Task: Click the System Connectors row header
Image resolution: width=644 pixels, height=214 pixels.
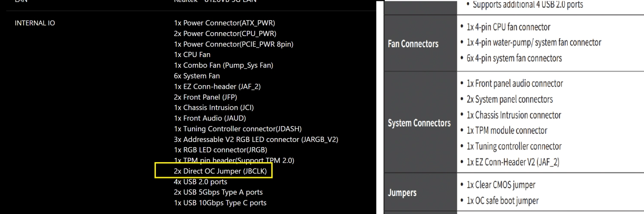Action: 419,124
